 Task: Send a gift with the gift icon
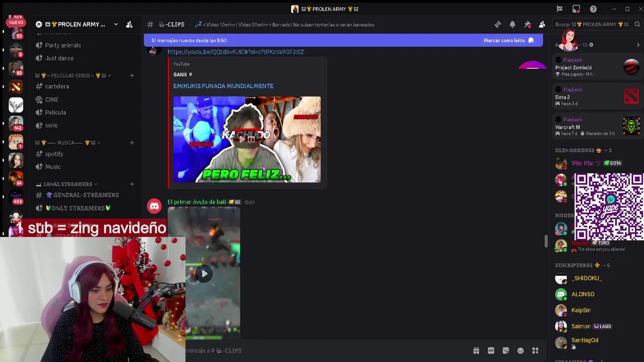point(476,350)
